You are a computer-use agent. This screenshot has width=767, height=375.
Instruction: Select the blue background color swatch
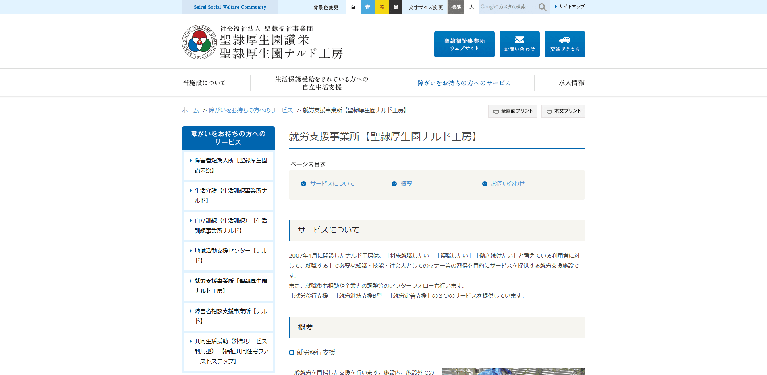pos(367,7)
